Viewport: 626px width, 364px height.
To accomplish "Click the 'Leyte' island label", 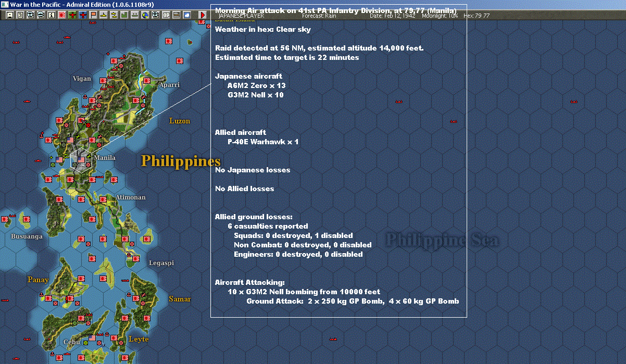I will coord(139,339).
